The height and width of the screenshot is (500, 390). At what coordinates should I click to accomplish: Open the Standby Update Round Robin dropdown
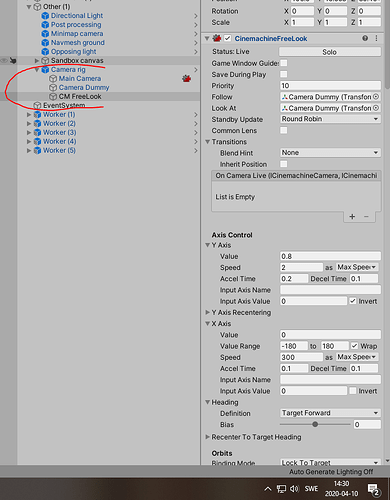coord(330,119)
